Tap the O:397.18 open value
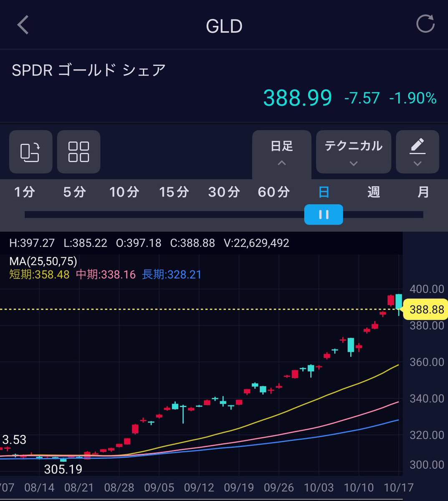The height and width of the screenshot is (501, 448). (139, 243)
